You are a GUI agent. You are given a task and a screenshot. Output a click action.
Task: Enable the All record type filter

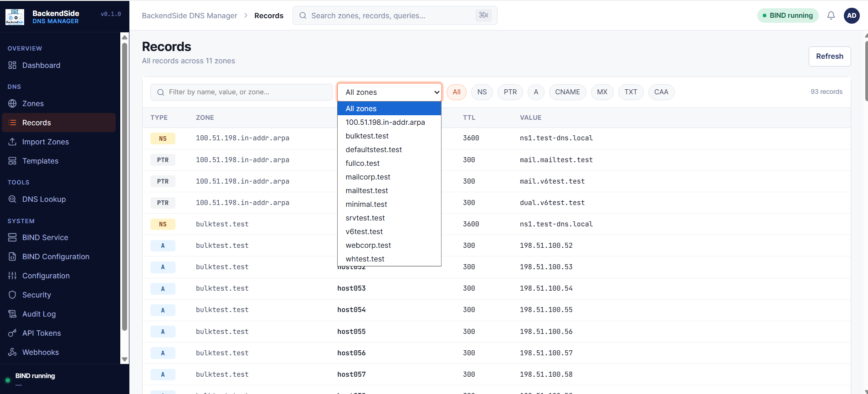457,92
